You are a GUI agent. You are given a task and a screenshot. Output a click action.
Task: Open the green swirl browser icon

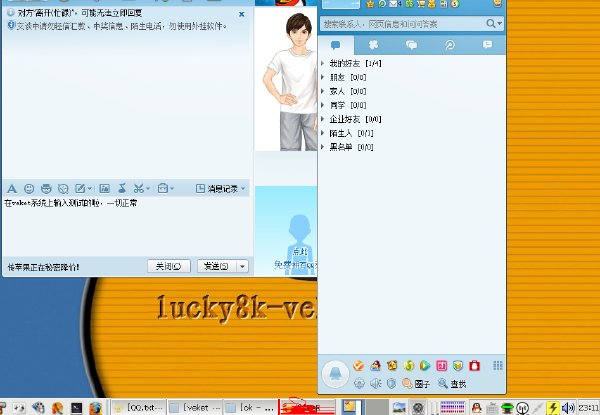point(409,366)
